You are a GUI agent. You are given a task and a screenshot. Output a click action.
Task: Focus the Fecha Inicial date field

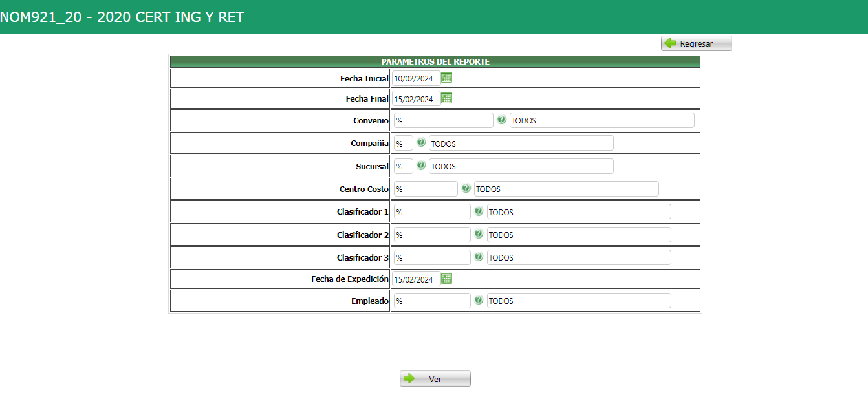416,79
